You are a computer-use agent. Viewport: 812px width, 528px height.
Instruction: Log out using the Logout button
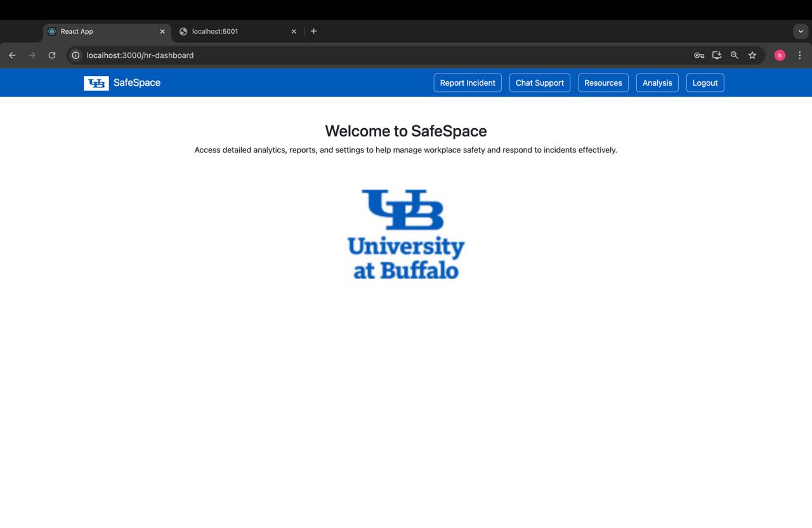pos(705,82)
